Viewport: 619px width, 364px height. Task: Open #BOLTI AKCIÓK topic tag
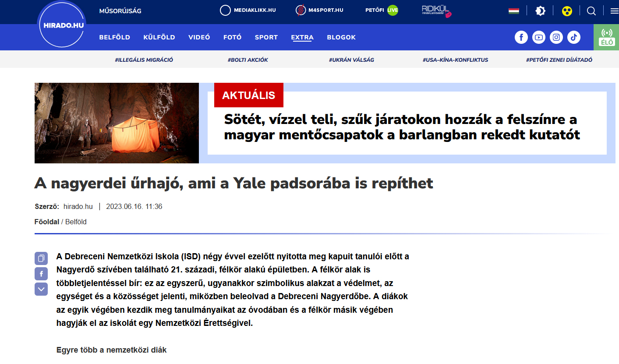point(248,60)
